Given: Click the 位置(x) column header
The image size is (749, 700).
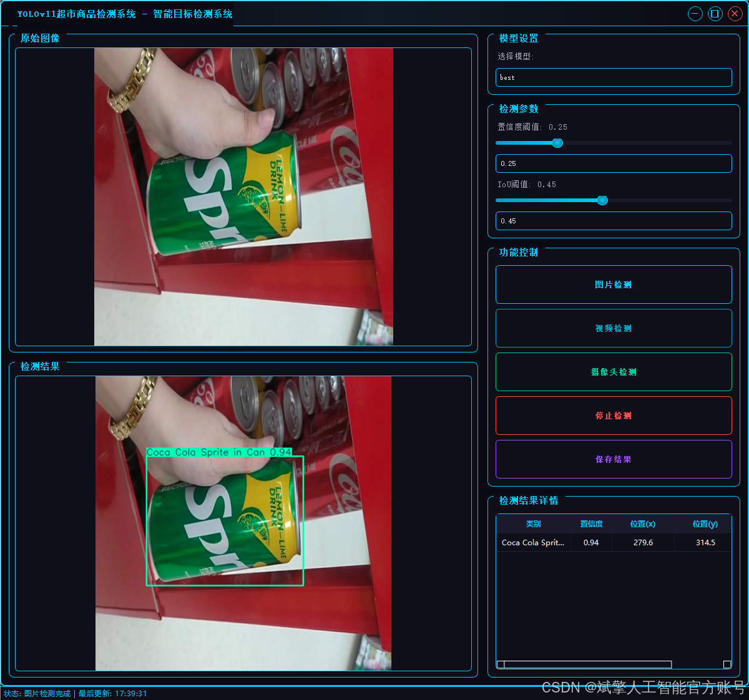Looking at the screenshot, I should pyautogui.click(x=643, y=524).
